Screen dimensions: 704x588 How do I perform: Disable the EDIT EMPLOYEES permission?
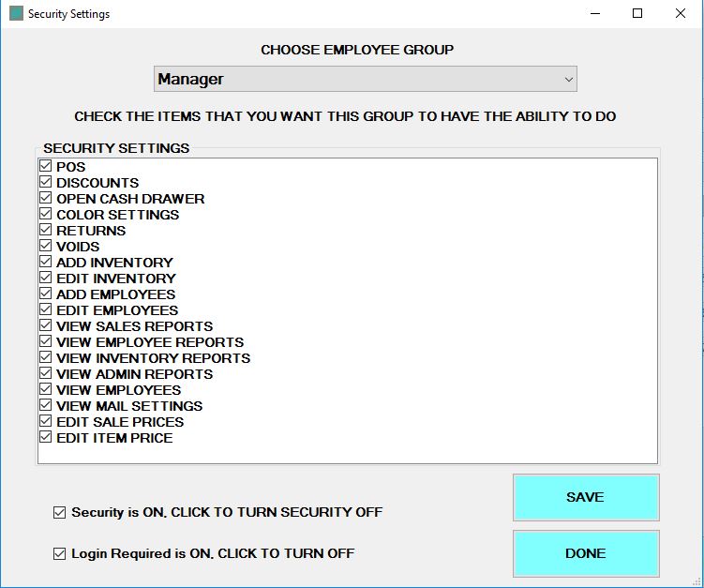tap(45, 310)
